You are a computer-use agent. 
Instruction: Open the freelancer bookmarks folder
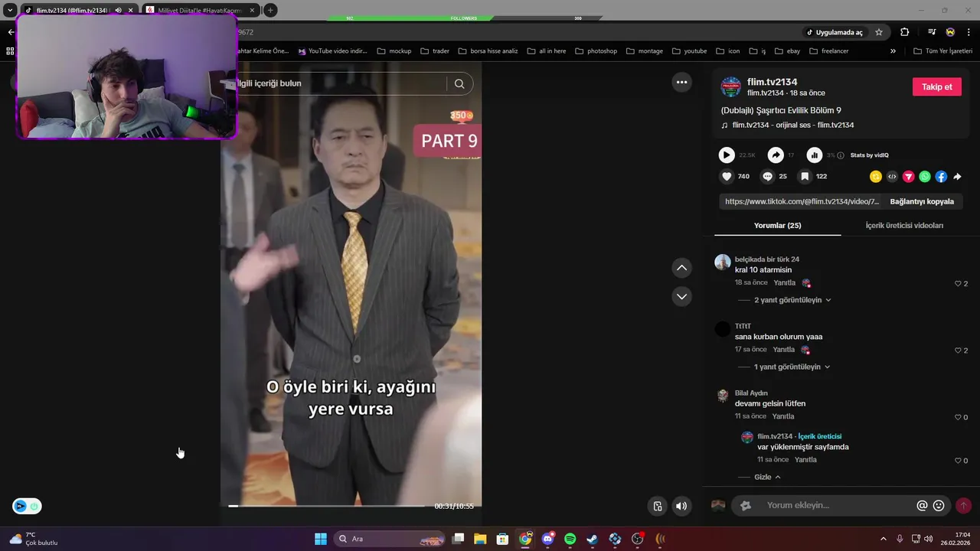[828, 51]
